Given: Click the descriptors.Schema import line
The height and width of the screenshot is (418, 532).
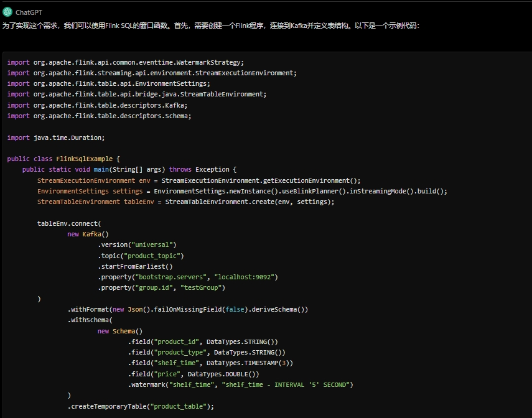Looking at the screenshot, I should tap(99, 116).
